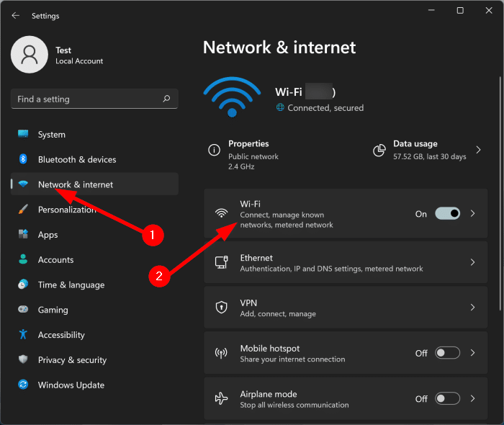Viewport: 504px width, 425px height.
Task: Open Time & language settings
Action: pyautogui.click(x=94, y=285)
